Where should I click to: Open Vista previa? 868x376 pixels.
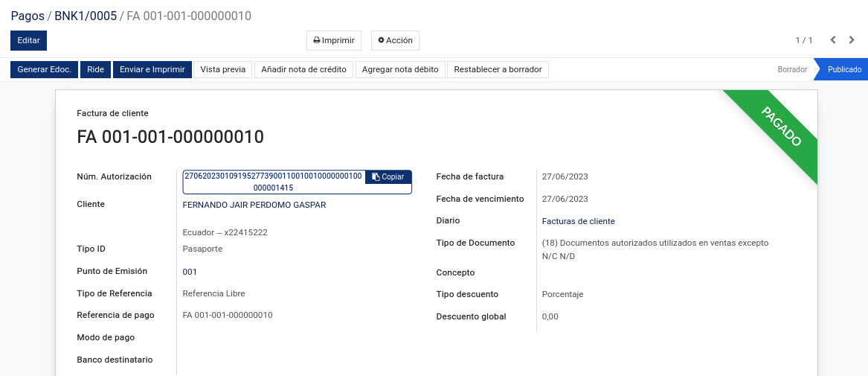click(x=223, y=70)
